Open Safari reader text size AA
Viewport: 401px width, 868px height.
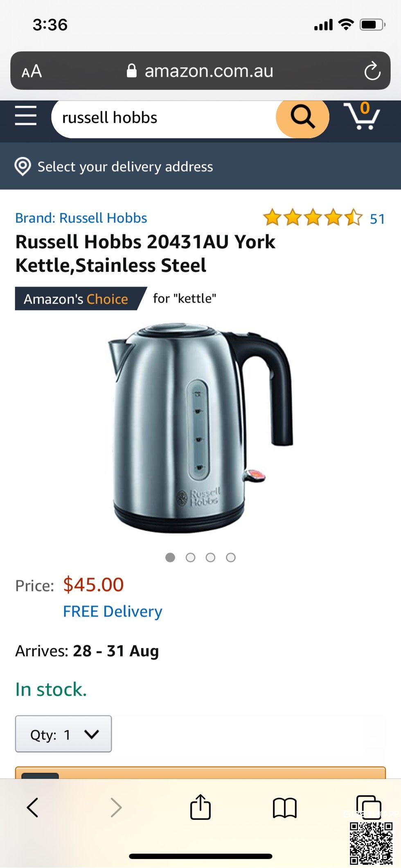32,71
